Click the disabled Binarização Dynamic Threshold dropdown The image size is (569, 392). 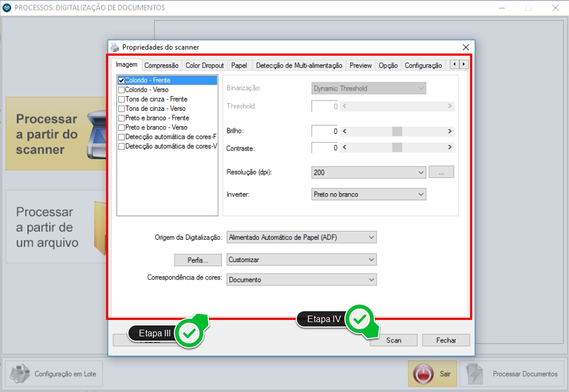[369, 88]
